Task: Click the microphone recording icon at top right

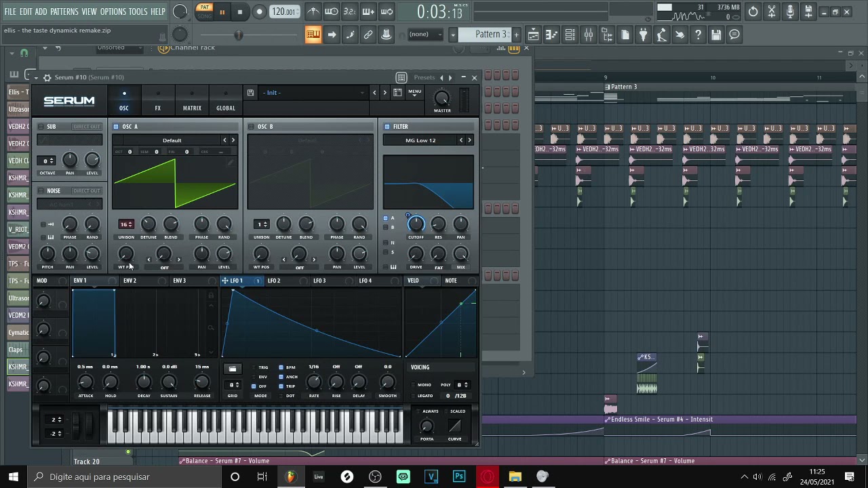Action: point(790,12)
